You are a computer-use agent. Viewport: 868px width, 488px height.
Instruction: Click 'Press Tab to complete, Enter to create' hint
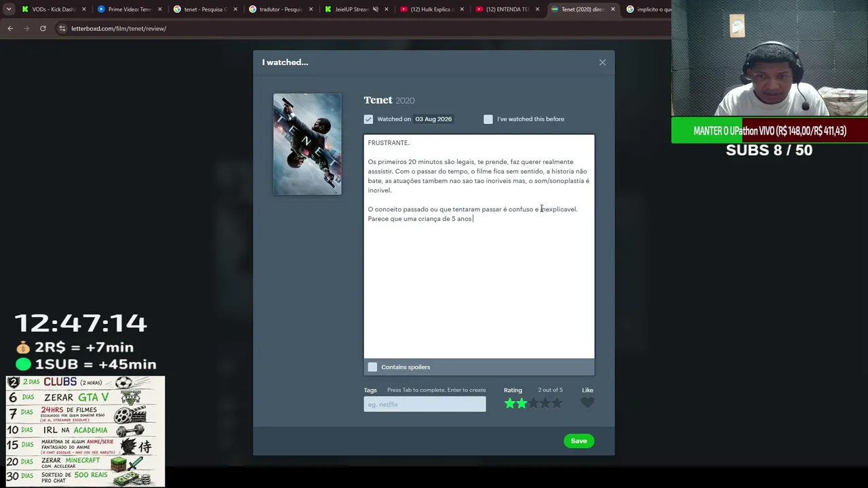click(x=436, y=390)
